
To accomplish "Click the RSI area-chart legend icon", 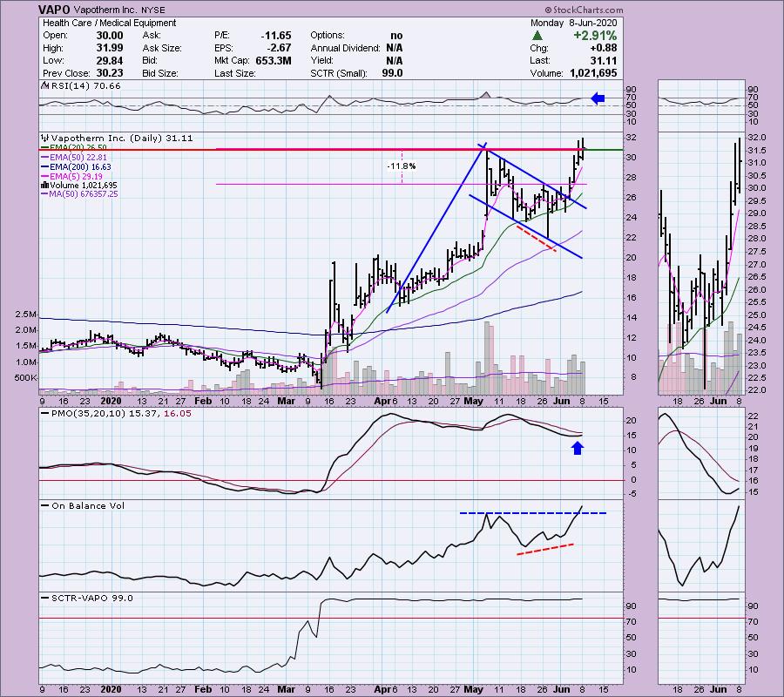I will point(44,86).
